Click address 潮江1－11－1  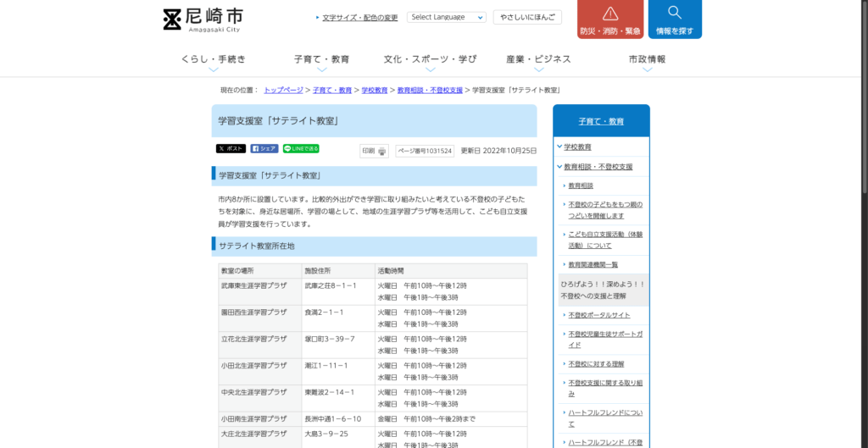click(x=326, y=365)
